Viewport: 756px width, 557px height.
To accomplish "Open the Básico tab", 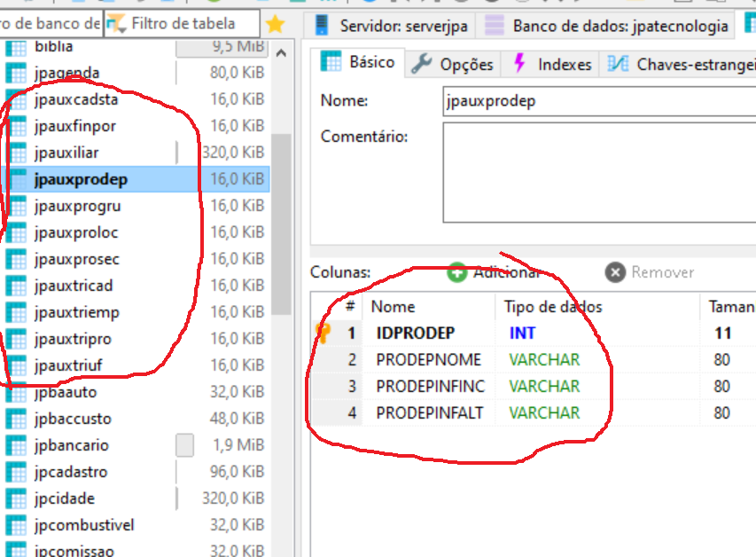I will click(x=358, y=63).
